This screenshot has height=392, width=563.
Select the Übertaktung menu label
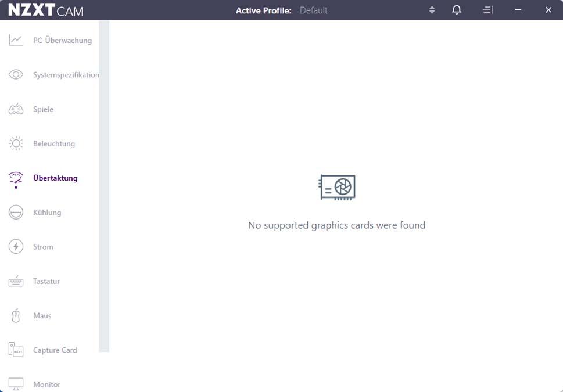pos(55,178)
